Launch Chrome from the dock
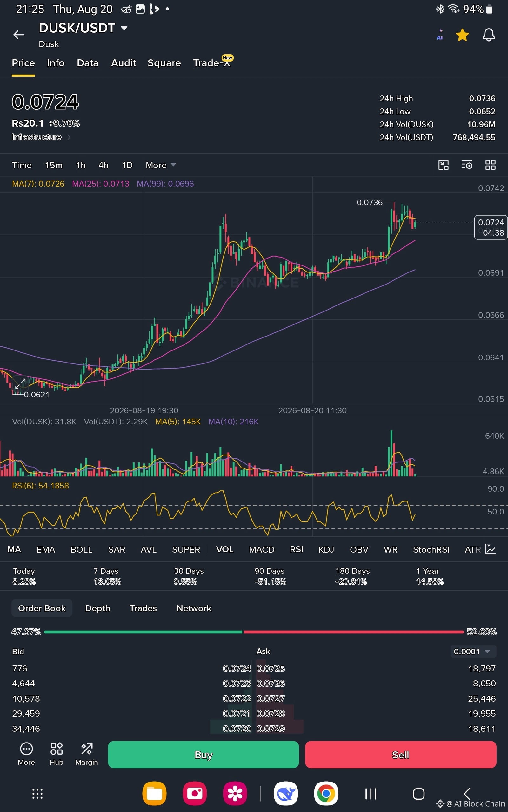This screenshot has width=508, height=812. [326, 794]
